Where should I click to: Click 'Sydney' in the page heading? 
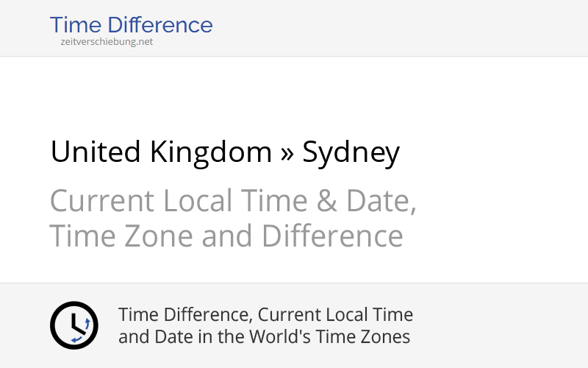(351, 152)
